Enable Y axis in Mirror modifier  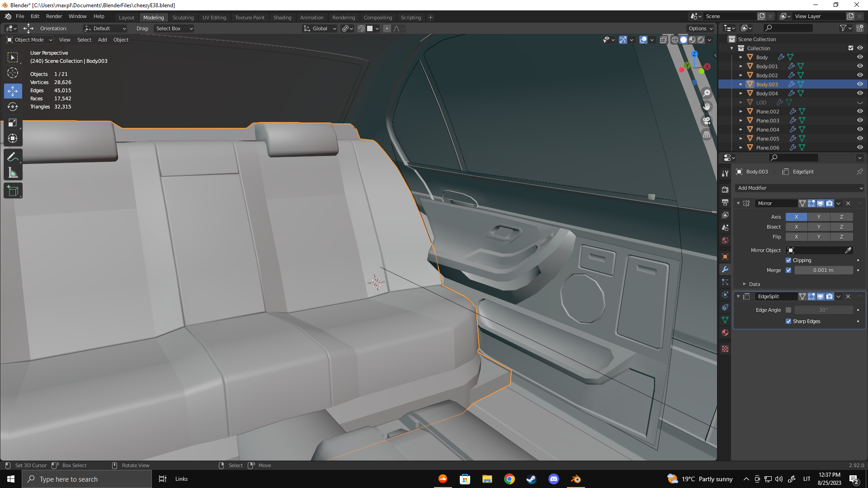pyautogui.click(x=819, y=217)
